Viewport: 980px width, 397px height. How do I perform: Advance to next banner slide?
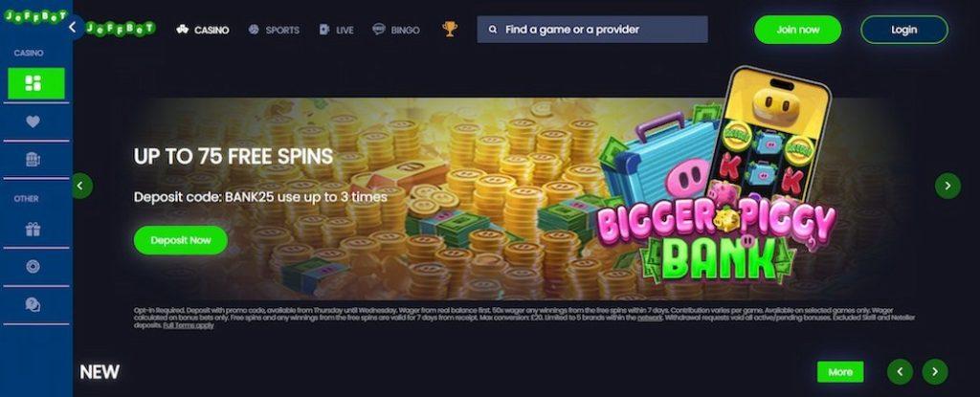(947, 186)
